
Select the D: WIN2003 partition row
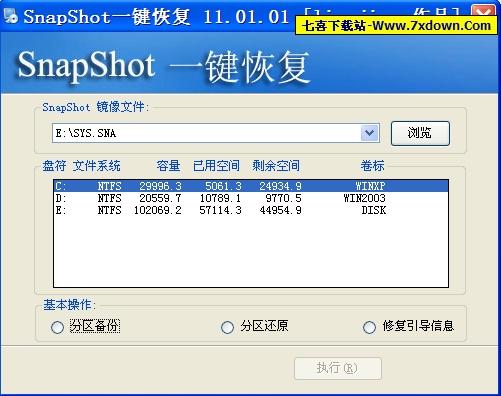pos(251,198)
